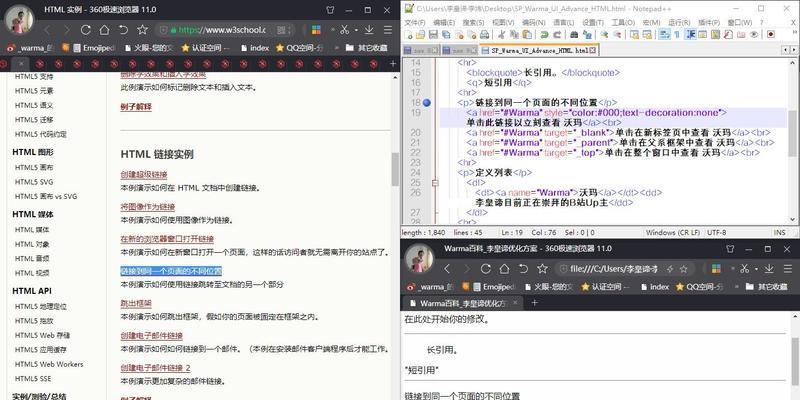Toggle the indent guide button in Notepad++
This screenshot has width=800, height=400.
[690, 35]
